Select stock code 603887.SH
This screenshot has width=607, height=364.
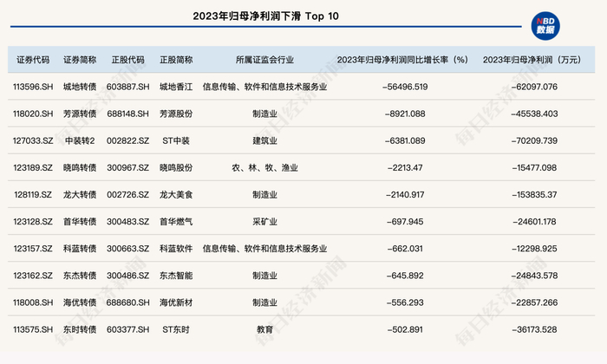(127, 87)
